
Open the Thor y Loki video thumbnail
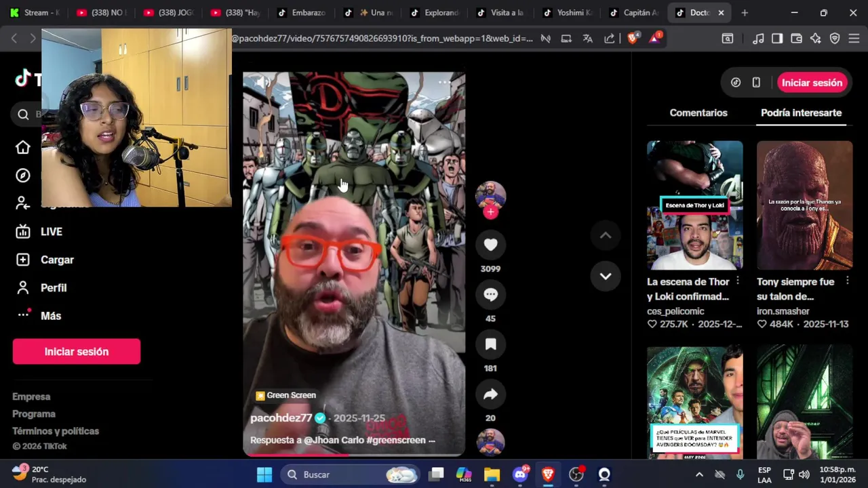[694, 205]
